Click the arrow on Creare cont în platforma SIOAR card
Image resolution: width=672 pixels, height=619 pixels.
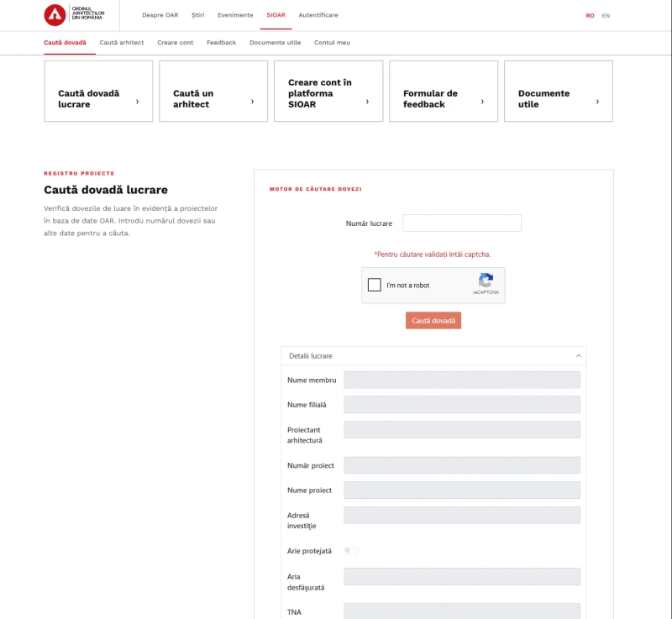[x=367, y=102]
